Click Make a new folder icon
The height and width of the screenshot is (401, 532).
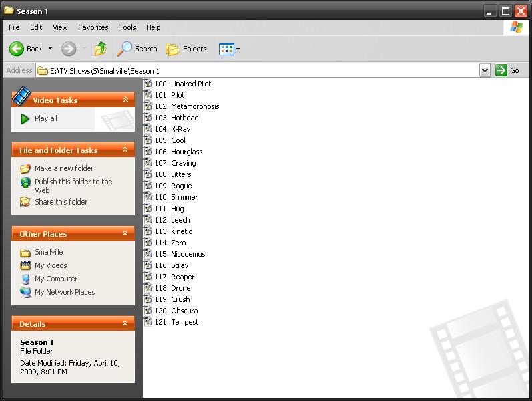click(25, 168)
